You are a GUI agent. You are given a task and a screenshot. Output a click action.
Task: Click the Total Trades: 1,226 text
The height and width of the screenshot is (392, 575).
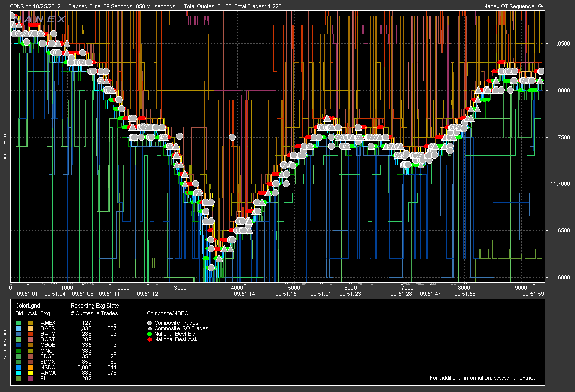point(258,6)
